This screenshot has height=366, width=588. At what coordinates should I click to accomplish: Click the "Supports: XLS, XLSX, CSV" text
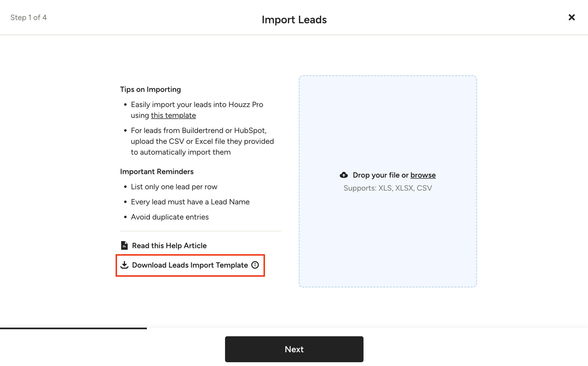(x=388, y=188)
